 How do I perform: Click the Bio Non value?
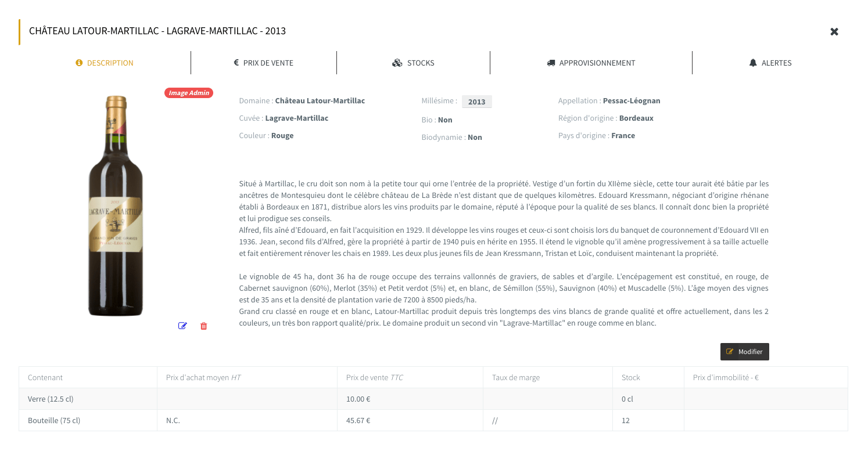[x=445, y=120]
